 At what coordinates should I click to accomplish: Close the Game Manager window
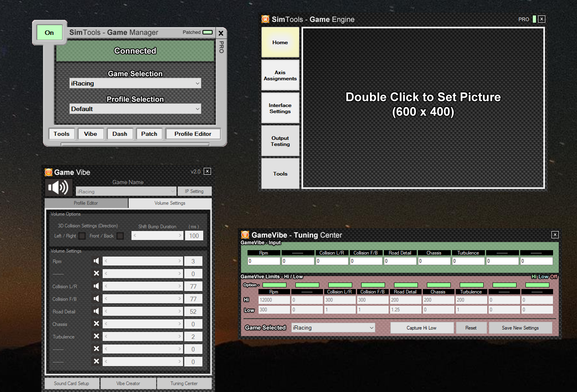point(221,33)
